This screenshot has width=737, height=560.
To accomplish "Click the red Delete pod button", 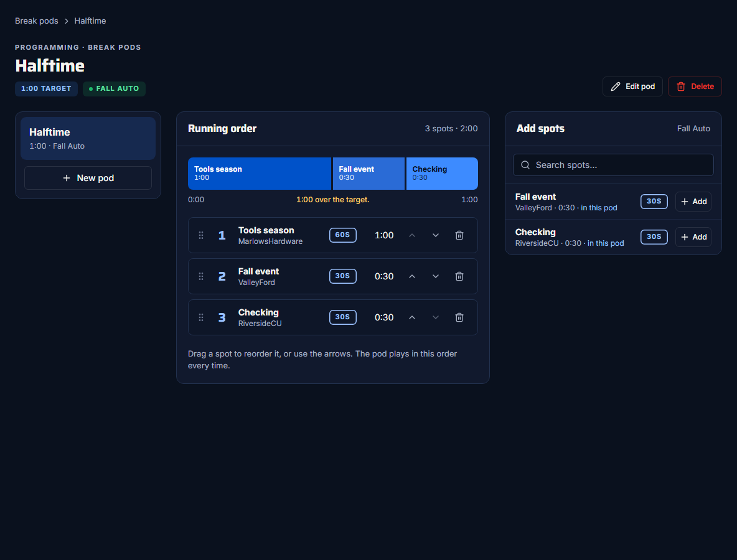I will (x=695, y=86).
